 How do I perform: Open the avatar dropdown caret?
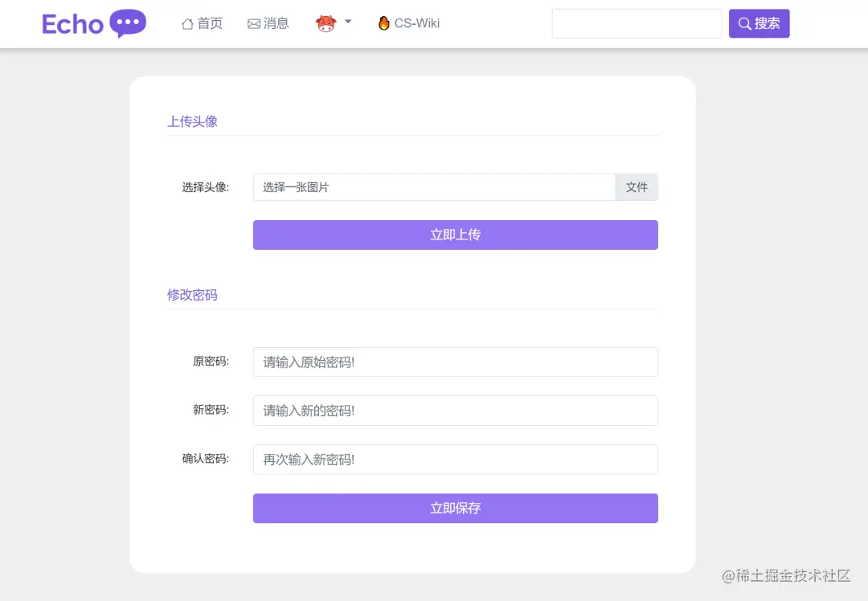click(x=347, y=22)
